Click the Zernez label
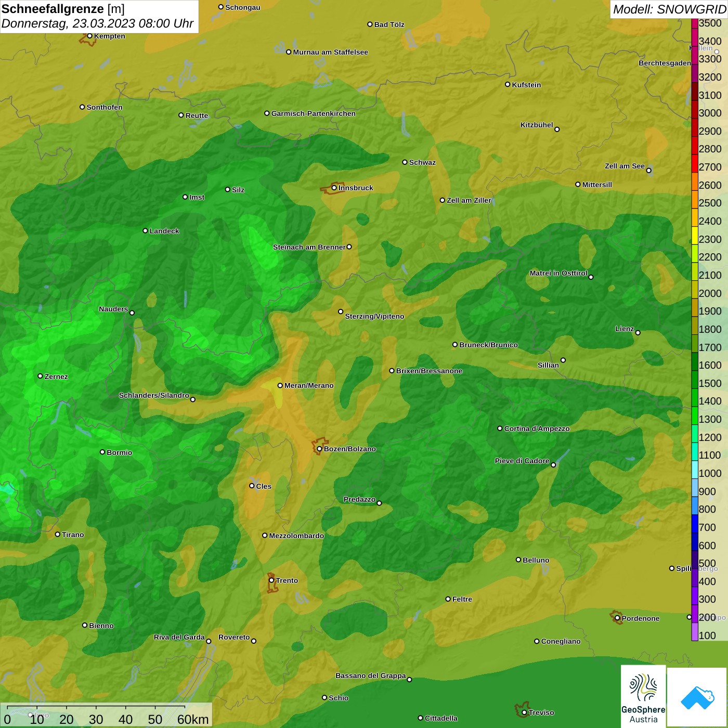Image resolution: width=728 pixels, height=728 pixels. pyautogui.click(x=56, y=376)
